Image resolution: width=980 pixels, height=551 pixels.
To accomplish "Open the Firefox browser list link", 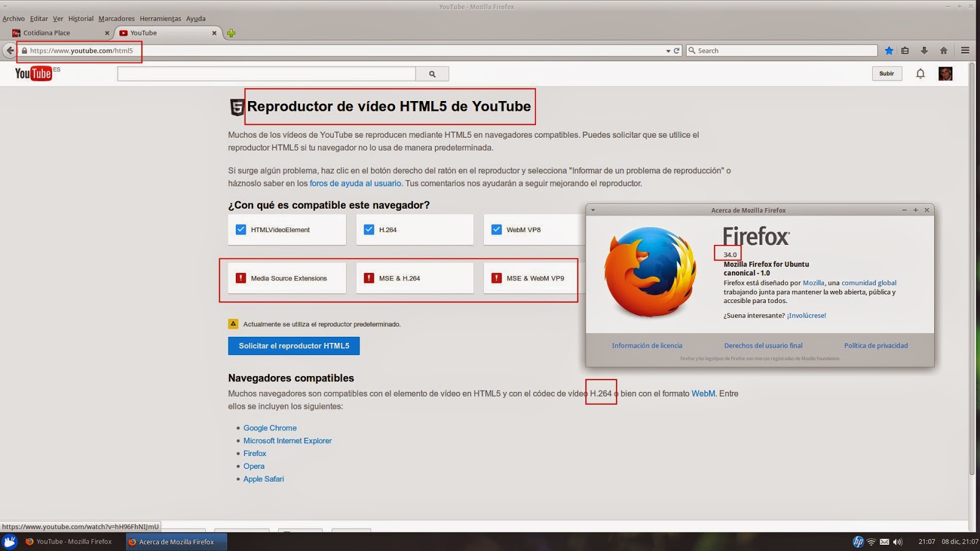I will click(255, 454).
